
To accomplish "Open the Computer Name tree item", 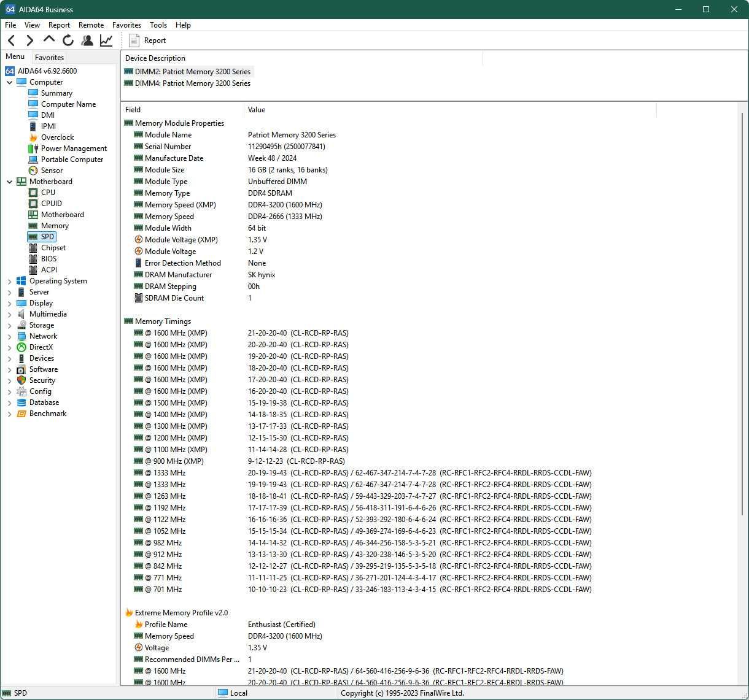I will pyautogui.click(x=68, y=104).
